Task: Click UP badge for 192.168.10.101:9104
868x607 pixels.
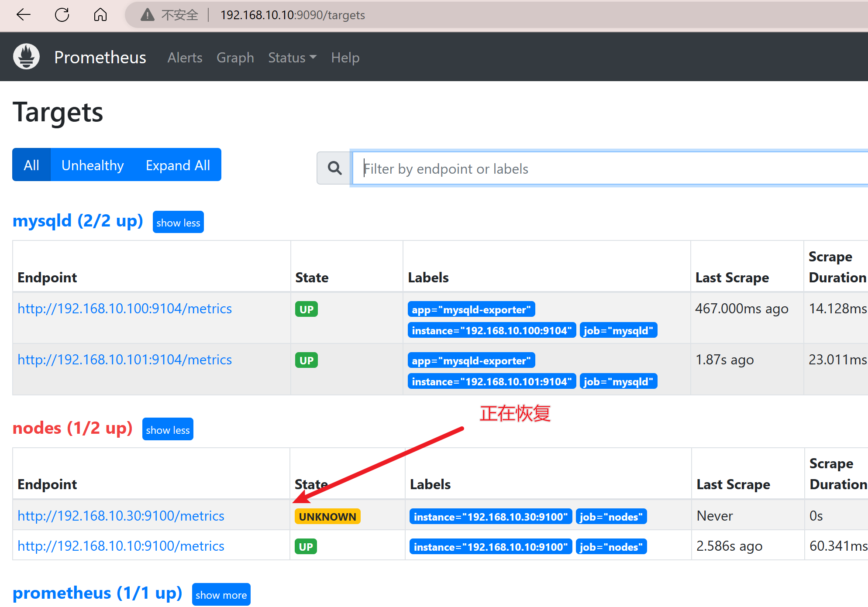Action: [x=307, y=360]
